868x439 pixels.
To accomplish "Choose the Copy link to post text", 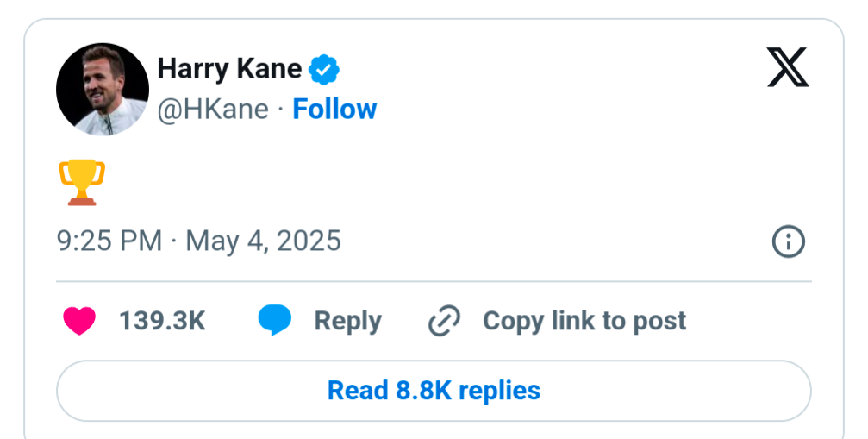I will click(584, 321).
